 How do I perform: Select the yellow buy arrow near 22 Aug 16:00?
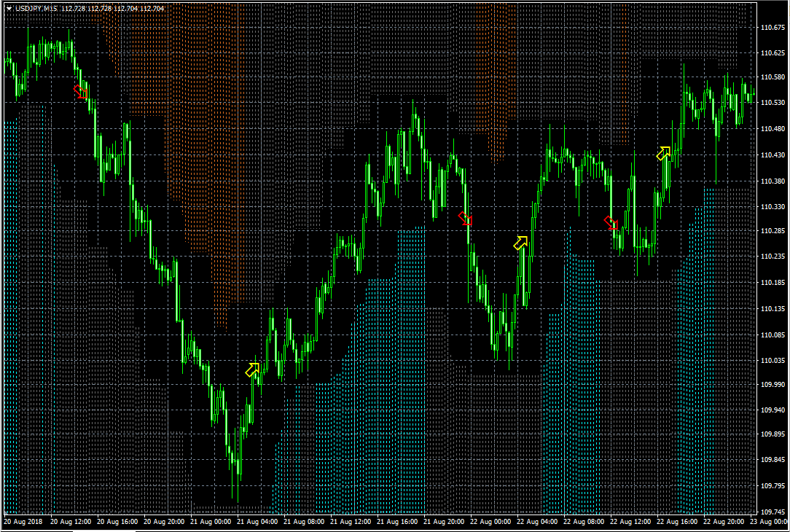[663, 153]
